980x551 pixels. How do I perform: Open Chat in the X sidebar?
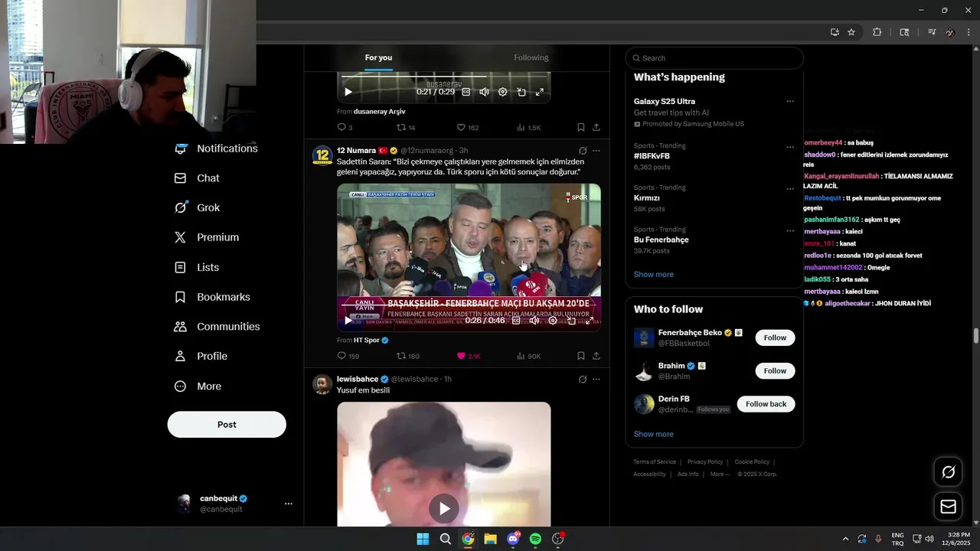tap(198, 178)
